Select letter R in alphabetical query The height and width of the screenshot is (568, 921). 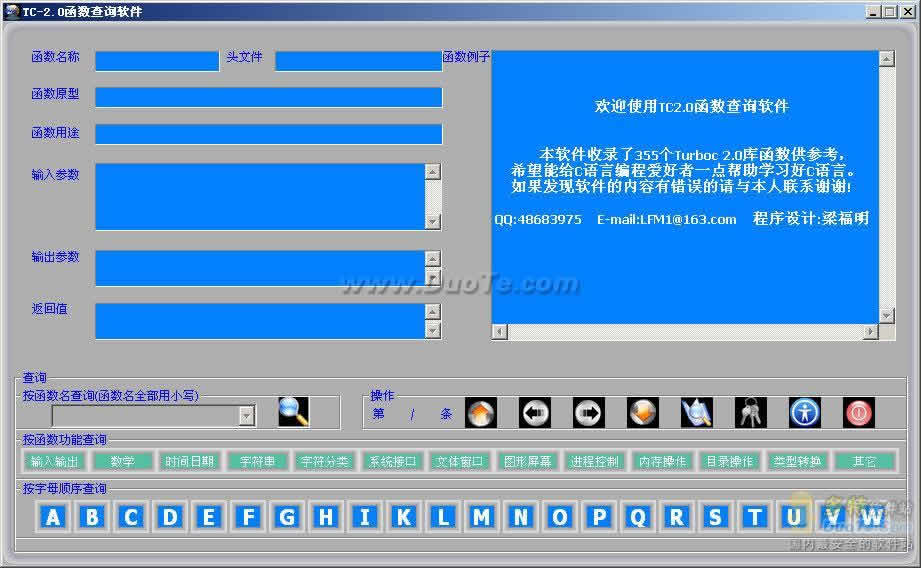pyautogui.click(x=677, y=517)
